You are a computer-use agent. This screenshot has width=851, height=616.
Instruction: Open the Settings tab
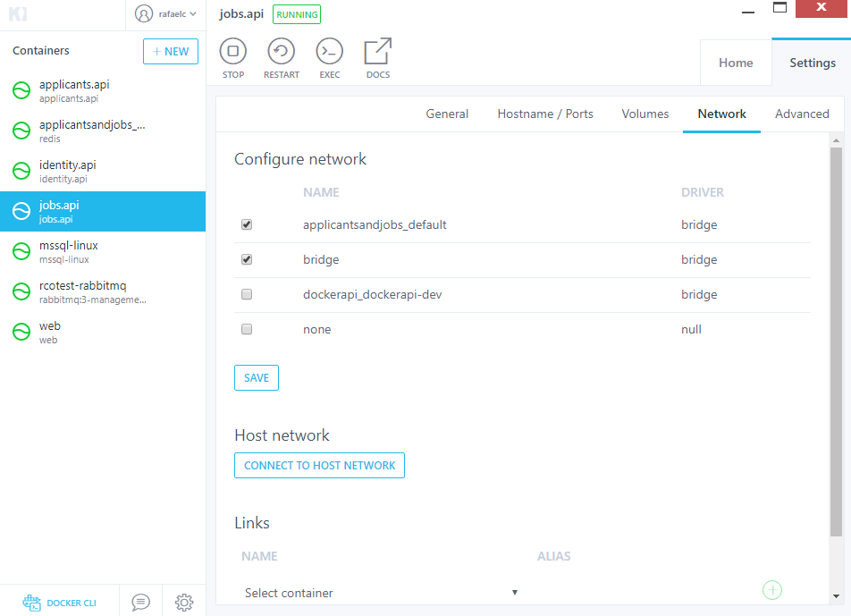(x=812, y=63)
